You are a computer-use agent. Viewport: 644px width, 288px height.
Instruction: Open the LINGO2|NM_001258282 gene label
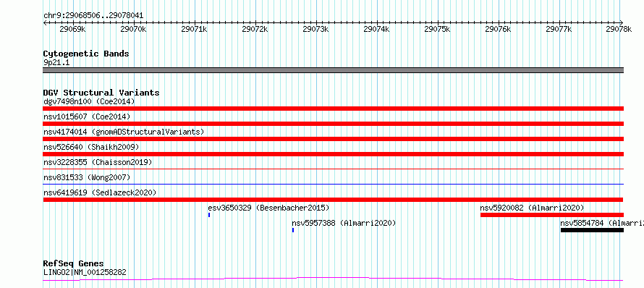[x=85, y=272]
